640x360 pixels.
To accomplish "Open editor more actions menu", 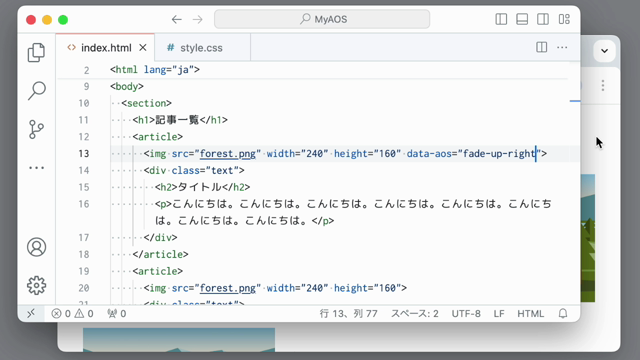I will [562, 47].
